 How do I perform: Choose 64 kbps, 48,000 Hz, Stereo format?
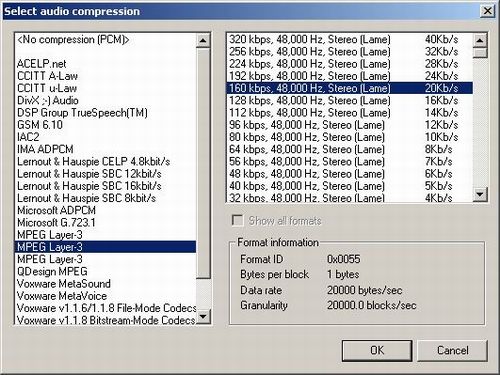point(350,149)
